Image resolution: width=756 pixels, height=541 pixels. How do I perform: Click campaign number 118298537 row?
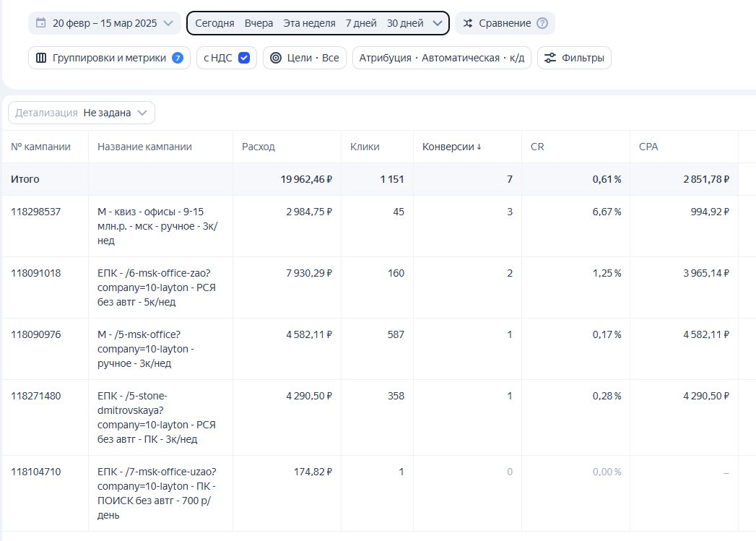click(36, 212)
